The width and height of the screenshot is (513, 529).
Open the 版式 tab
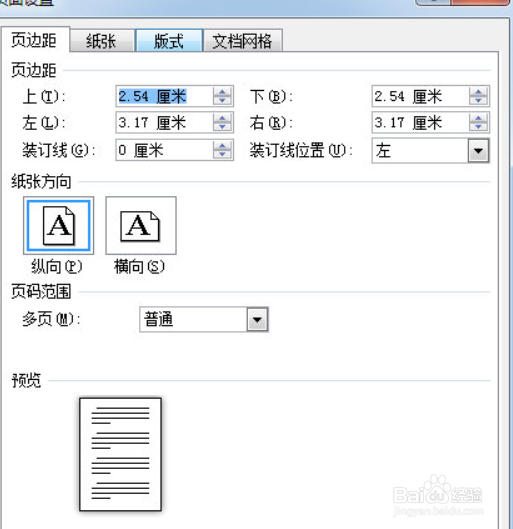pyautogui.click(x=169, y=40)
